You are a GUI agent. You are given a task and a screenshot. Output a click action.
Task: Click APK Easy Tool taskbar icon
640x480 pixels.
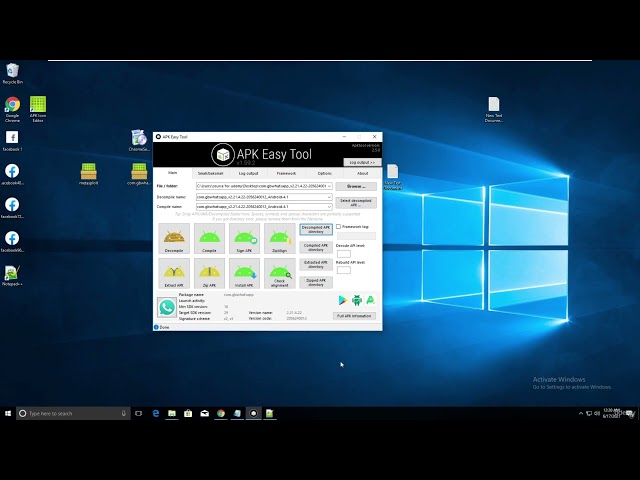pos(253,413)
